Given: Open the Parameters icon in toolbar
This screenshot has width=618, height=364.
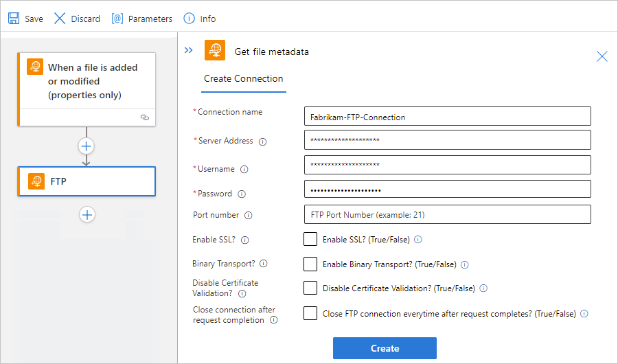Looking at the screenshot, I should click(x=117, y=19).
